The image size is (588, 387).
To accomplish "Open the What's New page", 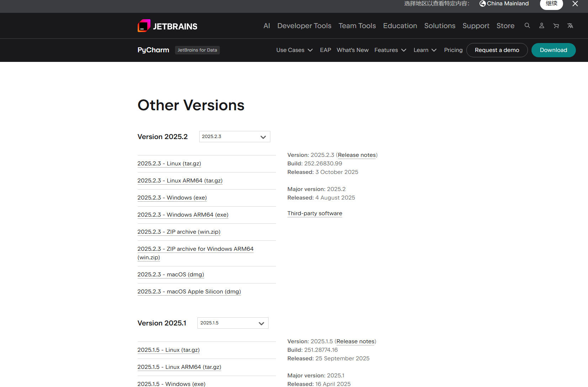I will tap(353, 50).
